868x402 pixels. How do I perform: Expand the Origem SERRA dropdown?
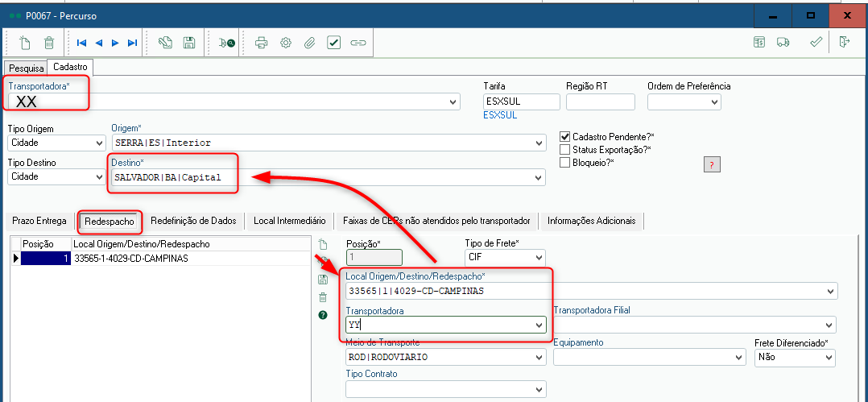point(539,143)
